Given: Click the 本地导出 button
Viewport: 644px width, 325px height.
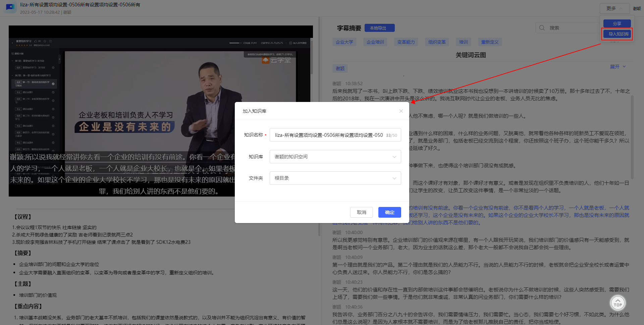Looking at the screenshot, I should (379, 28).
